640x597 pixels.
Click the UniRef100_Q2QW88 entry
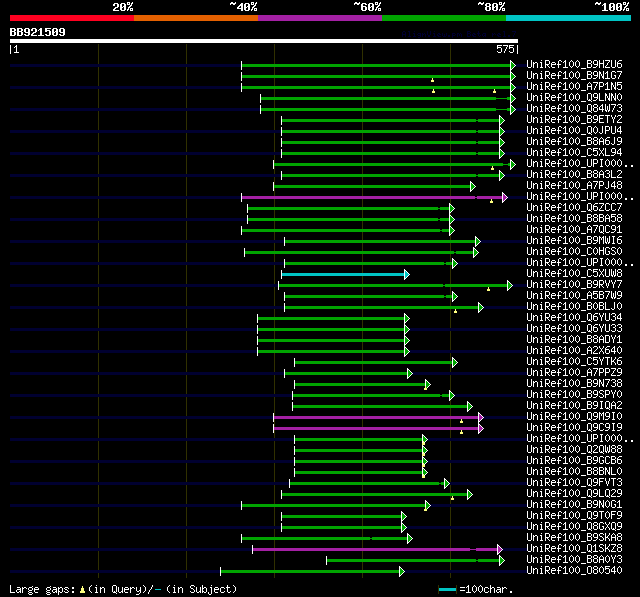click(574, 450)
